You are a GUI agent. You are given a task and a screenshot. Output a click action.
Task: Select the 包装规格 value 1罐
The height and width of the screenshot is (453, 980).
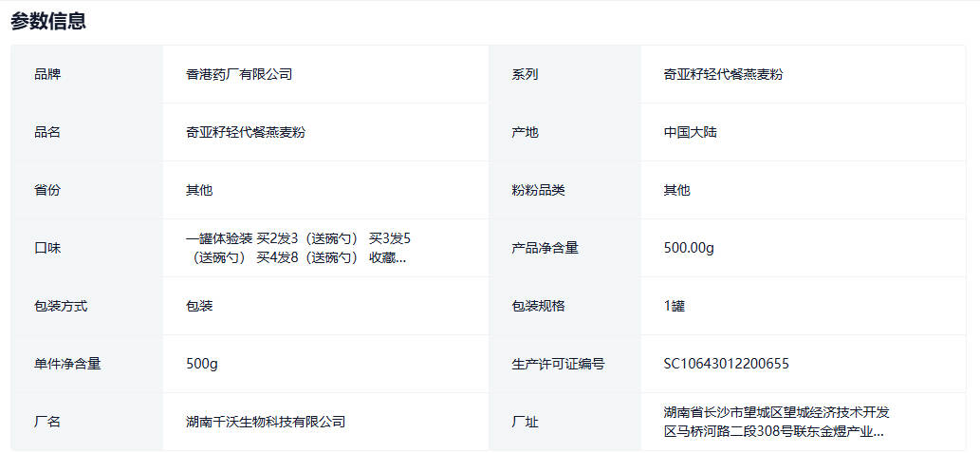pyautogui.click(x=674, y=306)
